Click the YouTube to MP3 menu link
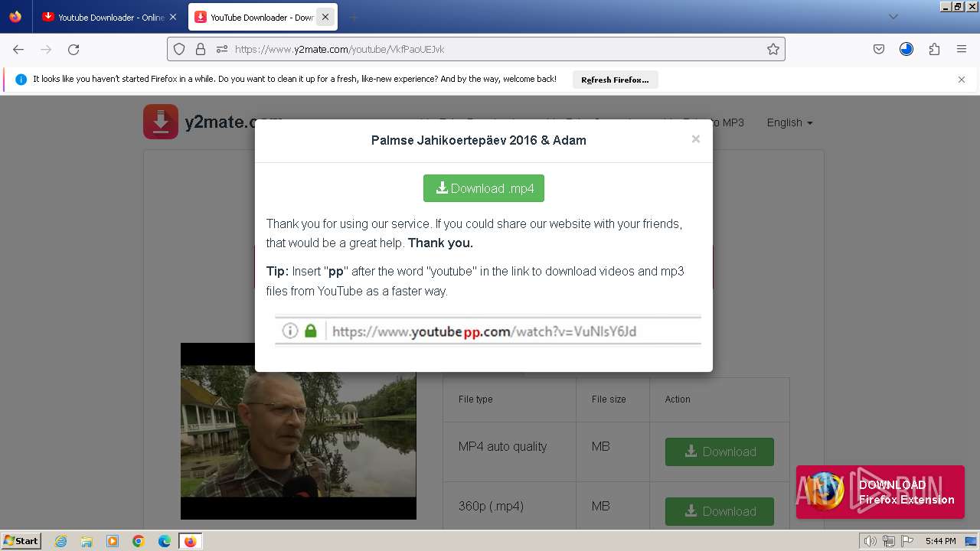 (x=704, y=122)
